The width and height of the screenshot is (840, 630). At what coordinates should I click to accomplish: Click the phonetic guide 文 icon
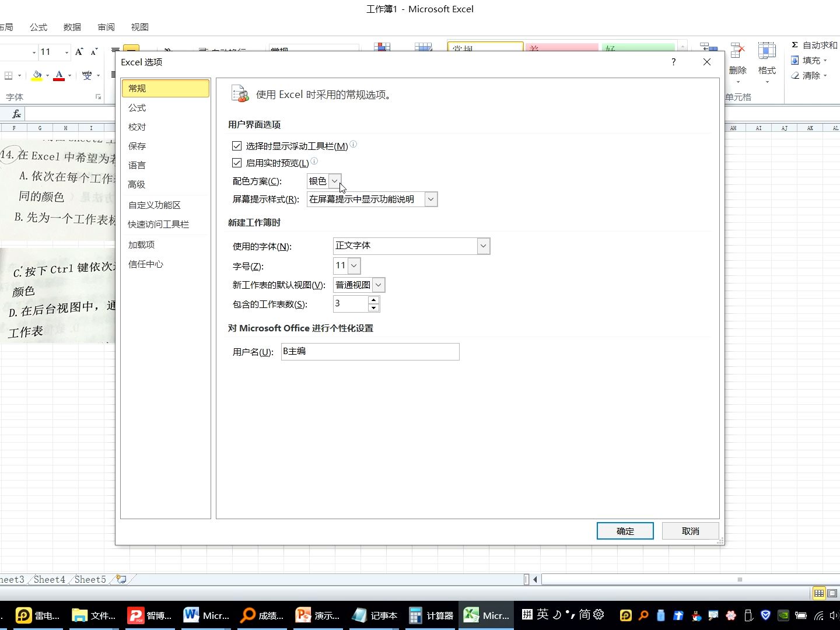(x=87, y=75)
